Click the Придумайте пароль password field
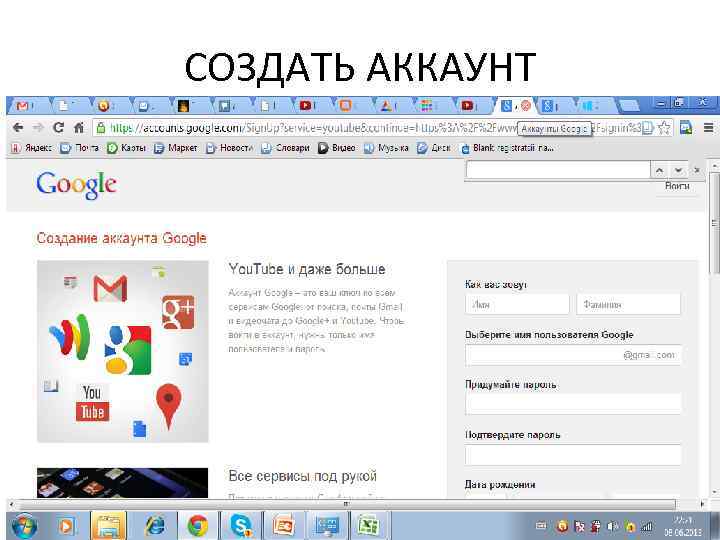 [x=573, y=405]
